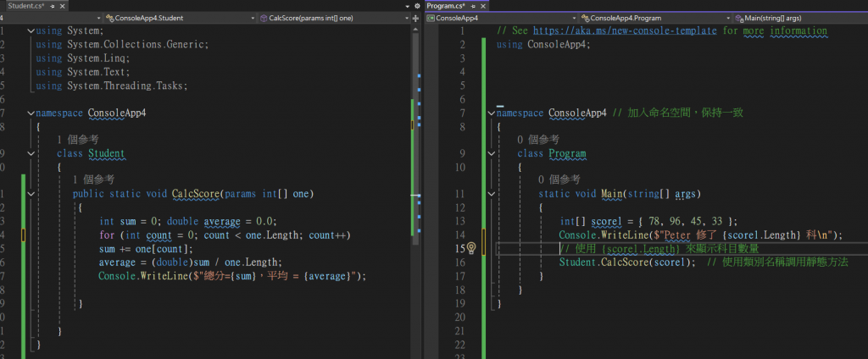Open the CalcScore member dropdown

334,18
